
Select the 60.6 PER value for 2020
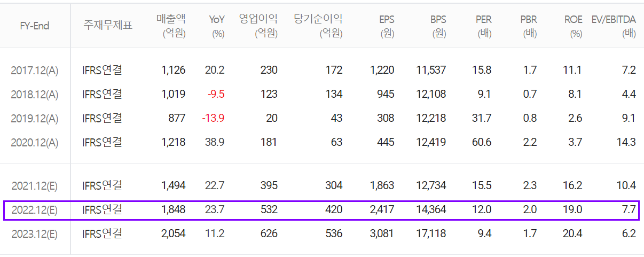click(x=482, y=142)
